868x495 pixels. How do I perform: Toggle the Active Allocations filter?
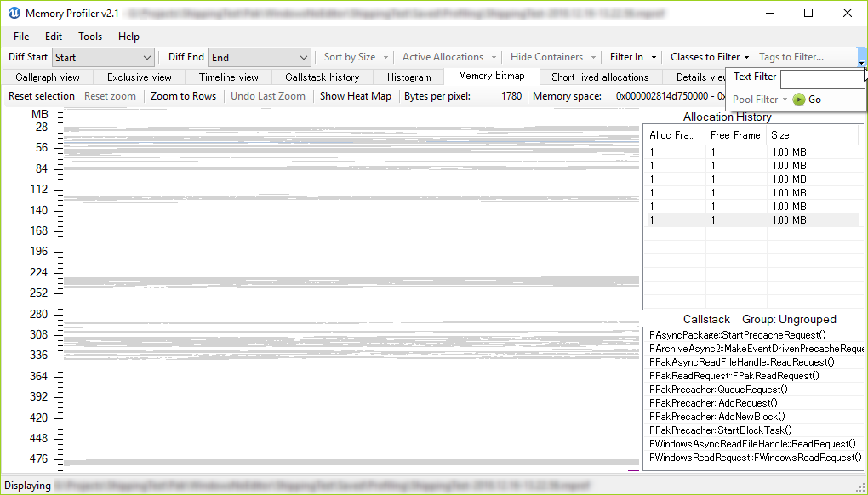[x=443, y=57]
